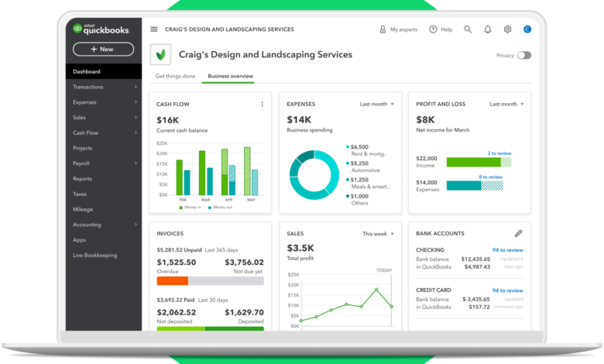Open the hamburger navigation menu icon
Viewport: 604px width, 364px height.
[153, 29]
